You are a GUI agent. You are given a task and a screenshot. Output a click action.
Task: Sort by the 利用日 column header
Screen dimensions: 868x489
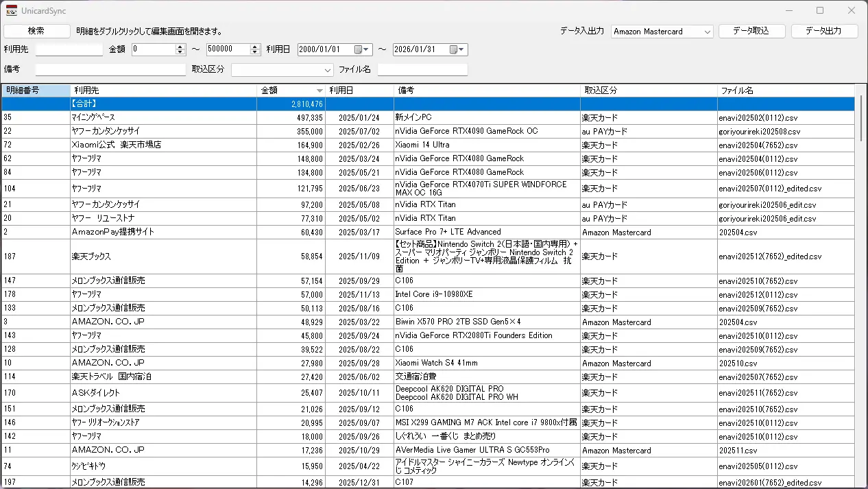click(x=359, y=91)
